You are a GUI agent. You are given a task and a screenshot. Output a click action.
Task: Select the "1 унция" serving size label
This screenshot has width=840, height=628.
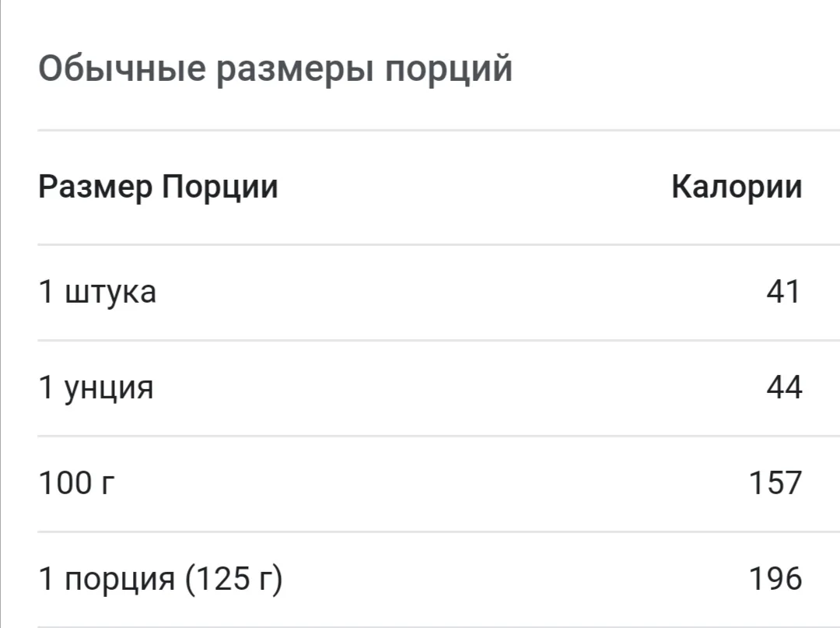click(x=96, y=388)
